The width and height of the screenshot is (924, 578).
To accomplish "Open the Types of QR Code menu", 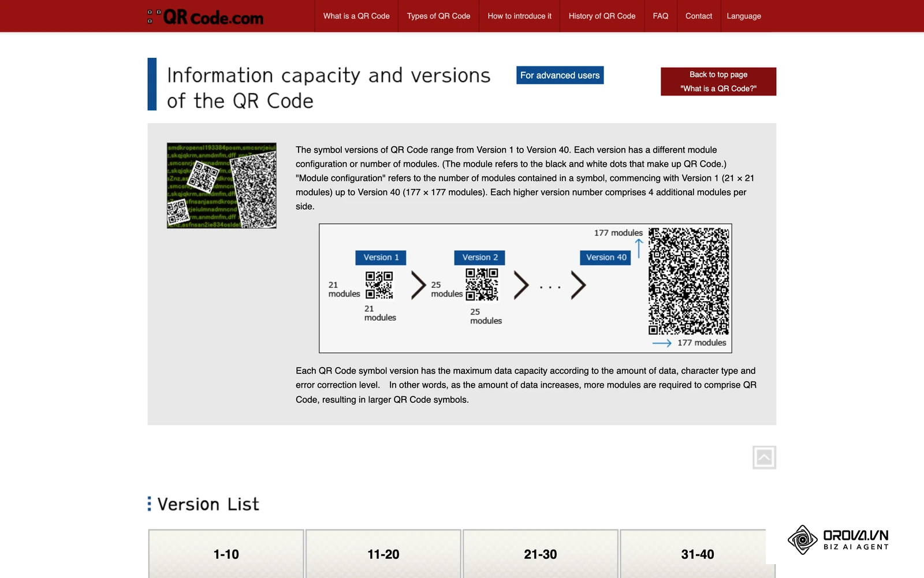I will click(x=438, y=16).
